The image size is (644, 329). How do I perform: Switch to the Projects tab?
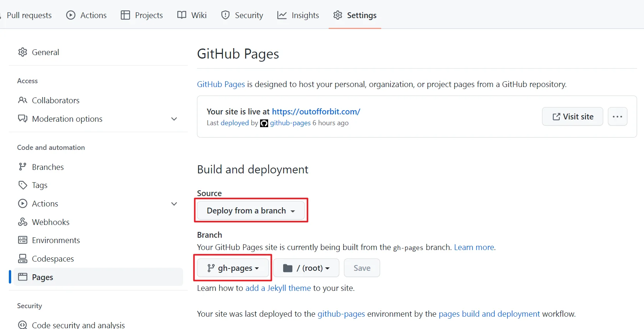142,15
